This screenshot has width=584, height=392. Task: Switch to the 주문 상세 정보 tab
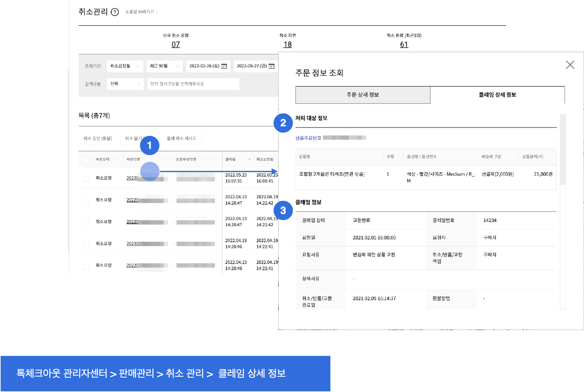363,95
